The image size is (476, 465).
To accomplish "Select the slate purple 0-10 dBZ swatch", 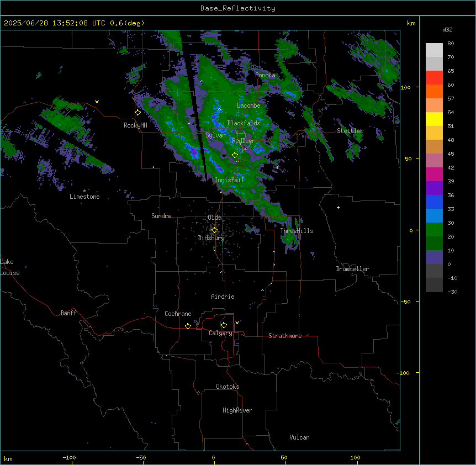I will pyautogui.click(x=434, y=257).
